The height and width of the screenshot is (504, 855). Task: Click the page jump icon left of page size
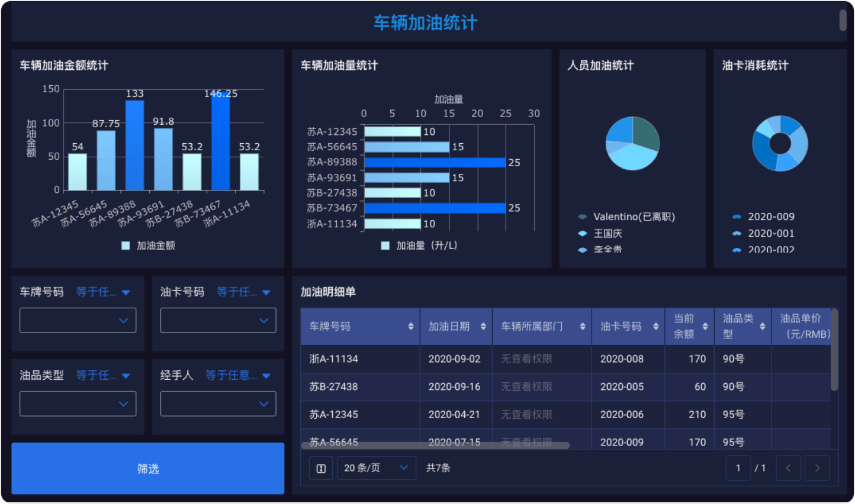[x=321, y=468]
